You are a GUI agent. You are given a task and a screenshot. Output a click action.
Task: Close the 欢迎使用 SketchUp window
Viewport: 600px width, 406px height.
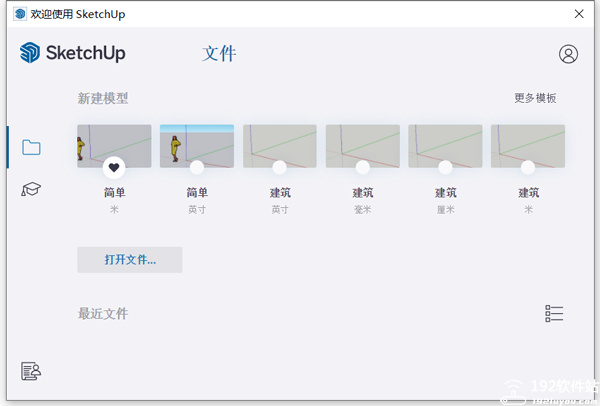tap(579, 14)
